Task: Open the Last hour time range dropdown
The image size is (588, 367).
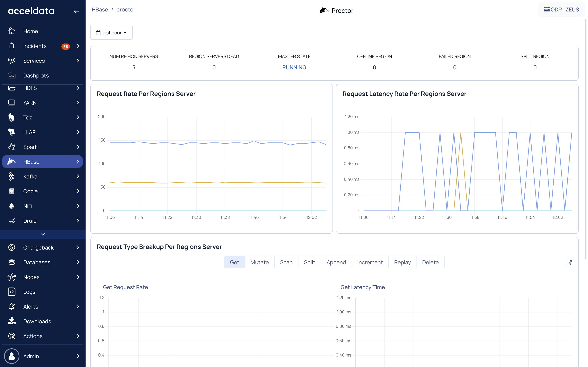Action: (x=111, y=33)
